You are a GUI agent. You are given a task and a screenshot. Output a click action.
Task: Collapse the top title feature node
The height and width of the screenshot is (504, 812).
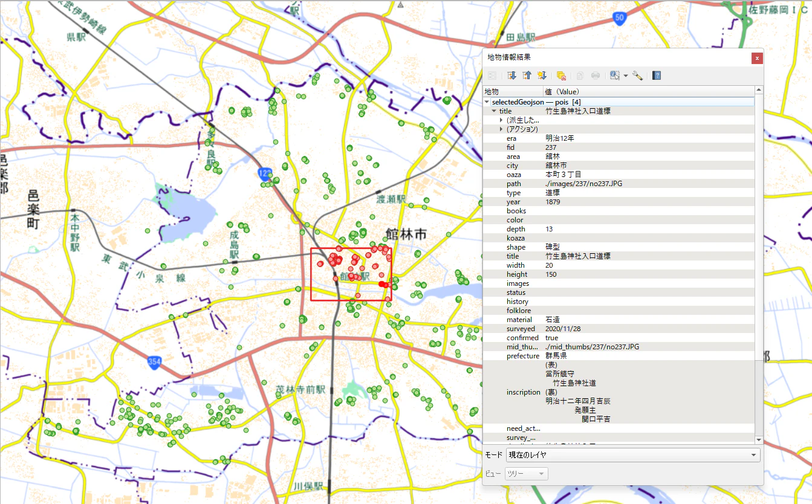(x=494, y=111)
